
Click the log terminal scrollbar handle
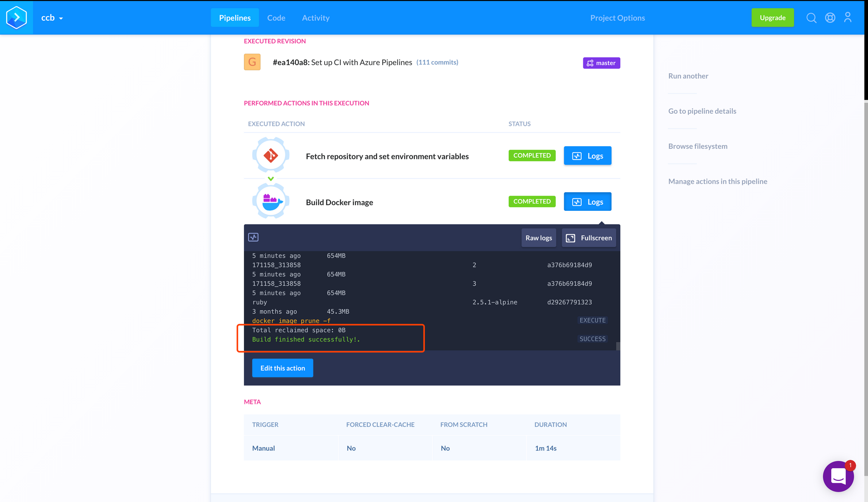tap(618, 346)
